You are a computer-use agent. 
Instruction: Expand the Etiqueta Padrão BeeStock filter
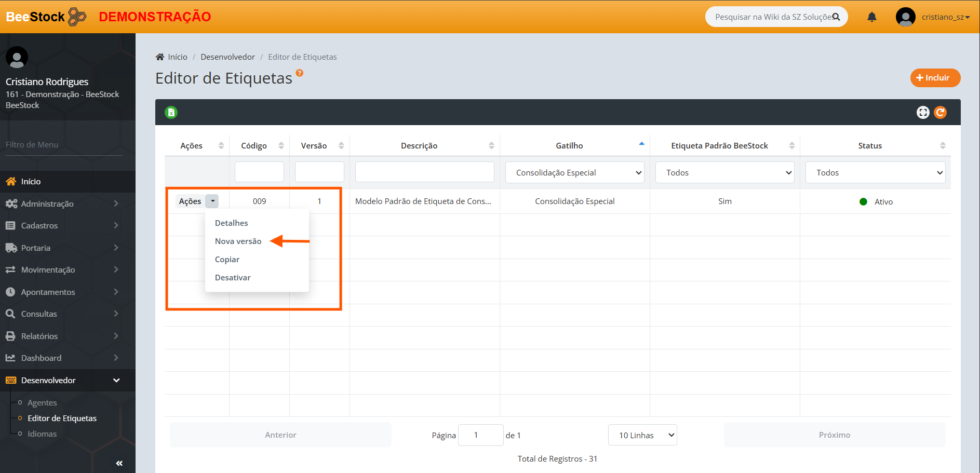[724, 172]
